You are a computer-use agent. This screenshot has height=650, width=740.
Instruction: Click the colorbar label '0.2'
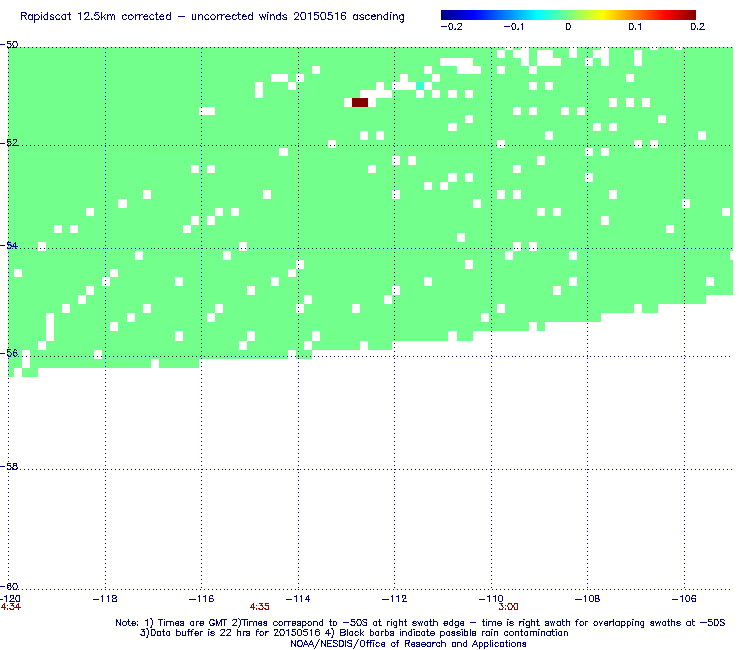point(698,27)
